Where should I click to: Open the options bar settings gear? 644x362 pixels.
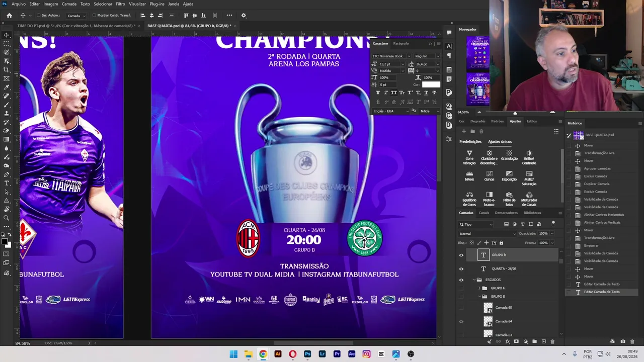pos(244,16)
